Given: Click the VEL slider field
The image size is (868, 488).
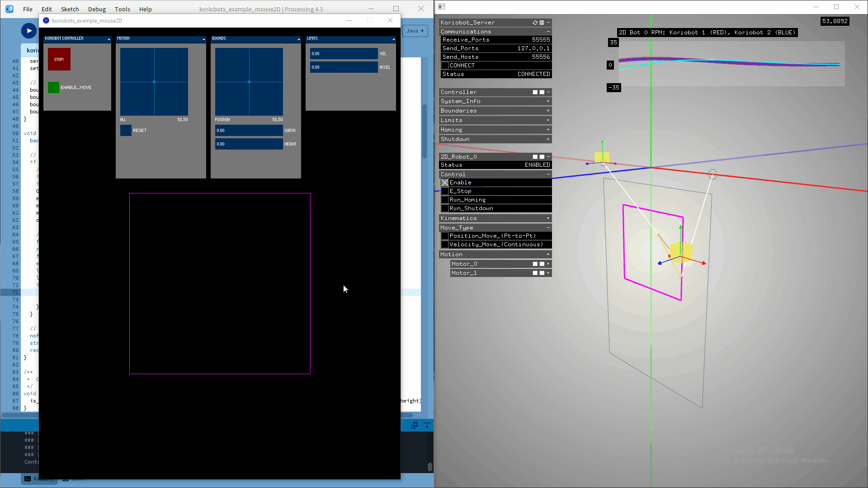Looking at the screenshot, I should point(344,54).
